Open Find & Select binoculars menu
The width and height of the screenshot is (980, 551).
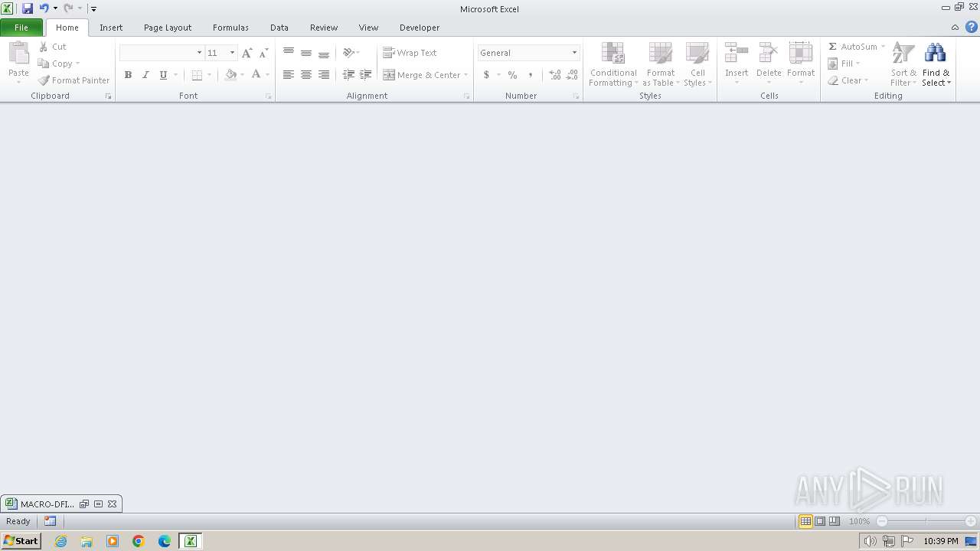pos(936,64)
